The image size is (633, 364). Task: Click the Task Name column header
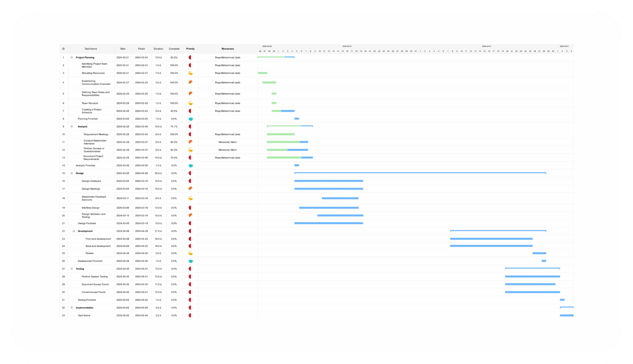tap(90, 49)
